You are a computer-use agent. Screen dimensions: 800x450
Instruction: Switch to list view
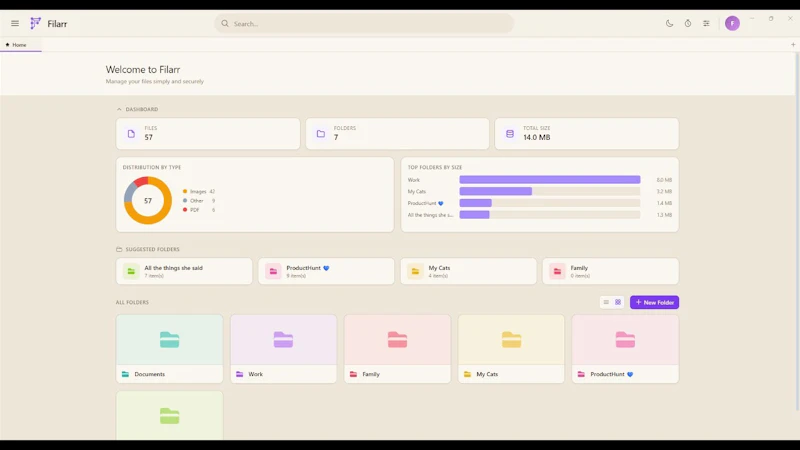(606, 302)
